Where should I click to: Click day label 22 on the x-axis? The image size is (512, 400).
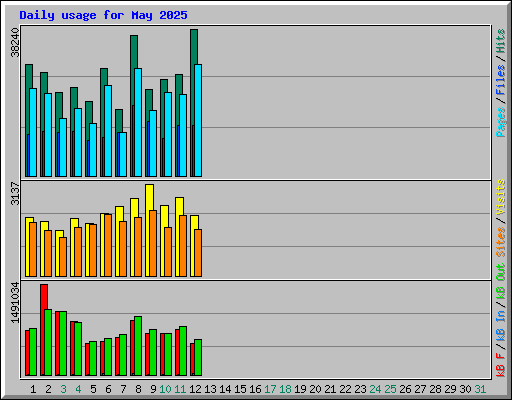345,389
